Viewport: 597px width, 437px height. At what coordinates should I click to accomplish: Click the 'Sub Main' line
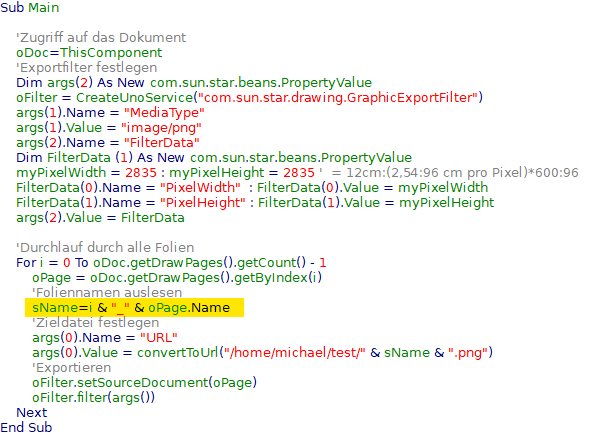pyautogui.click(x=30, y=8)
